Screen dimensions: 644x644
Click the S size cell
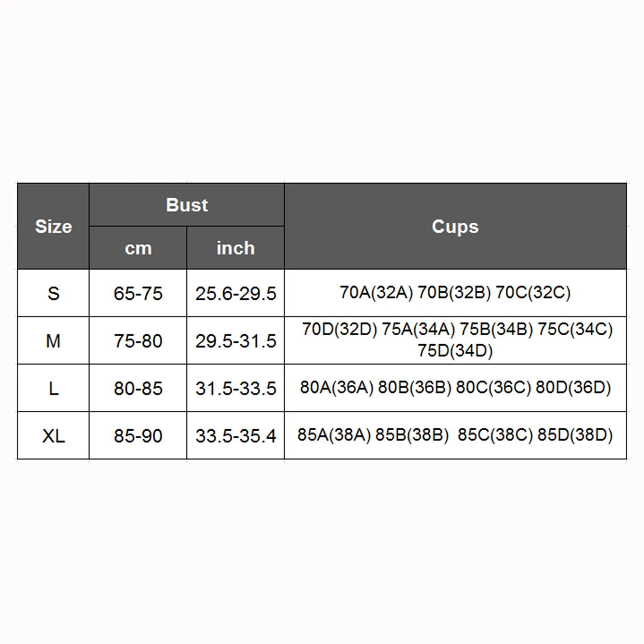pos(53,293)
